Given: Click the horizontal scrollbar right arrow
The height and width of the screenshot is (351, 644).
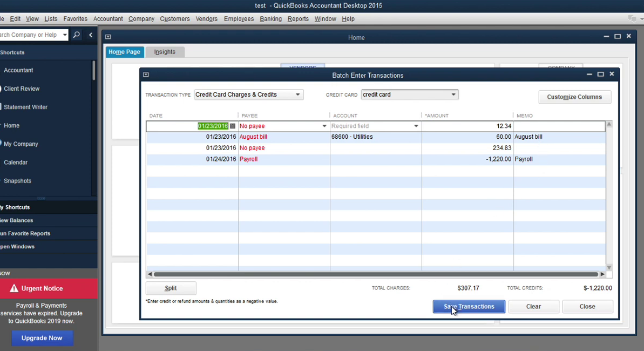Looking at the screenshot, I should 602,274.
